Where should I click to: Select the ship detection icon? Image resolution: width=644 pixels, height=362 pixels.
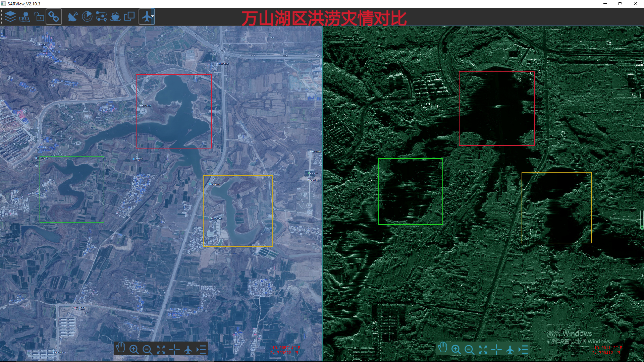[115, 16]
